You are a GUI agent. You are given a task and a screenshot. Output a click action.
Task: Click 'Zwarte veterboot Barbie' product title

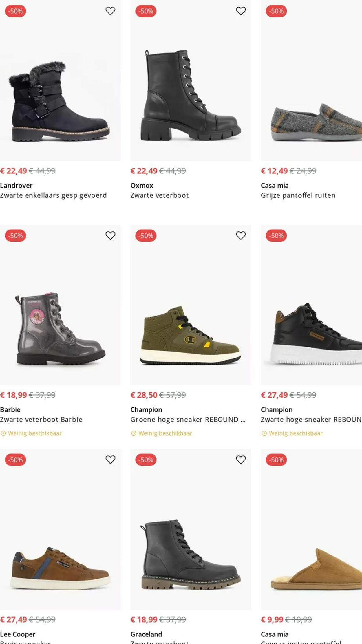pos(41,420)
